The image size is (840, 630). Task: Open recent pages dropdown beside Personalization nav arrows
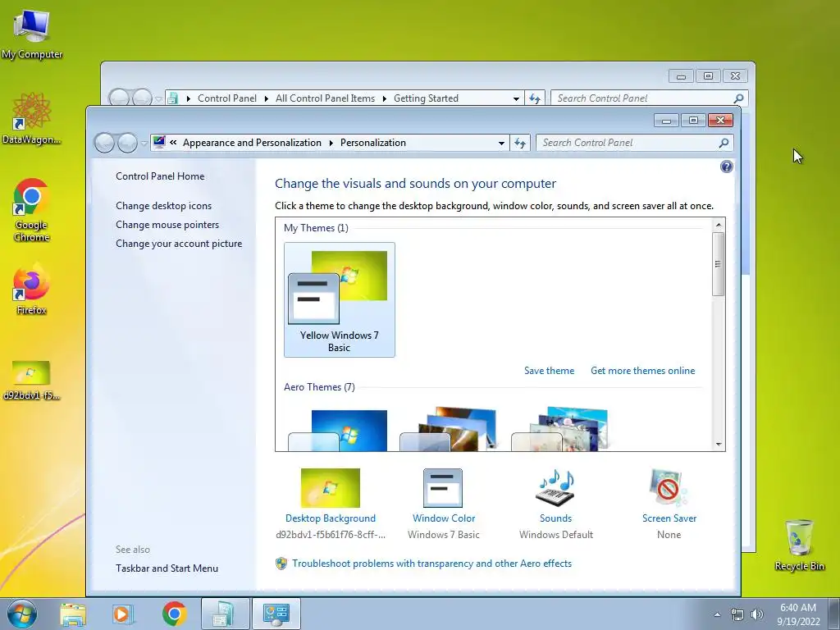click(x=144, y=144)
